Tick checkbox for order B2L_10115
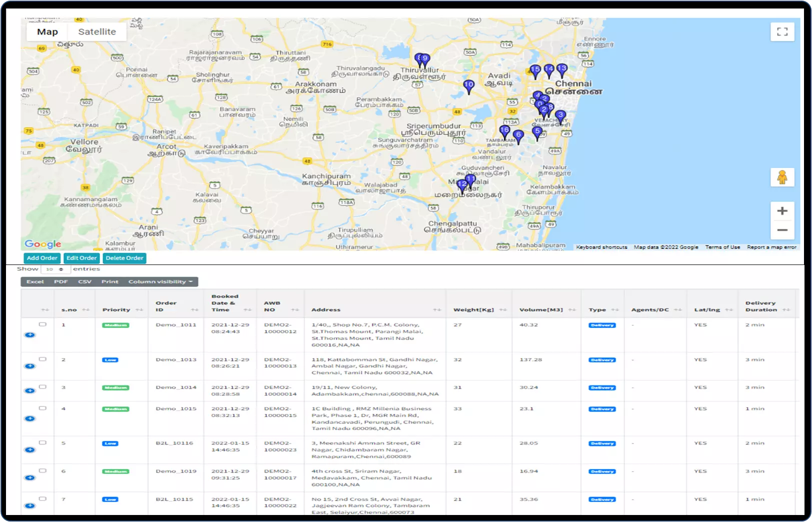The height and width of the screenshot is (522, 812). click(43, 499)
